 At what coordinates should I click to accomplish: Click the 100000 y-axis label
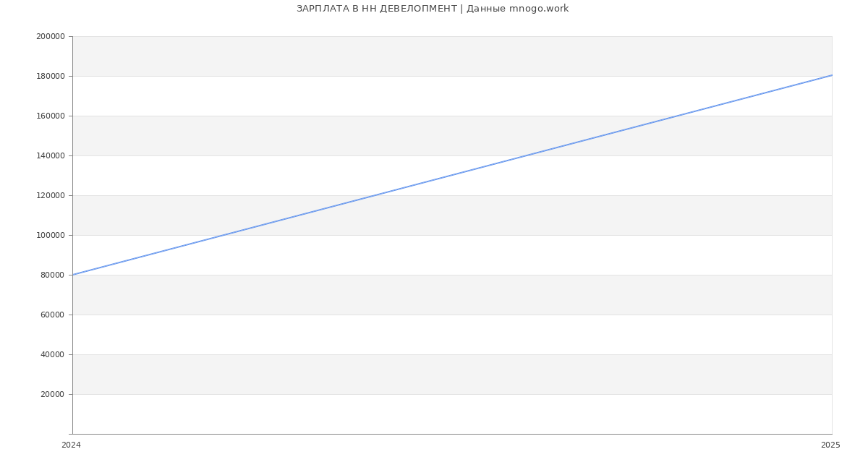[x=51, y=235]
